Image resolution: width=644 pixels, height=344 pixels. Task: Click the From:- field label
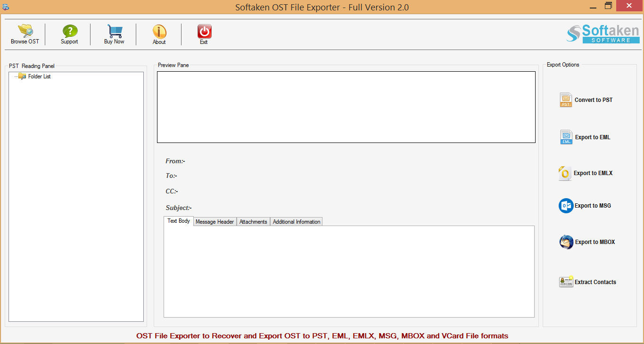175,161
